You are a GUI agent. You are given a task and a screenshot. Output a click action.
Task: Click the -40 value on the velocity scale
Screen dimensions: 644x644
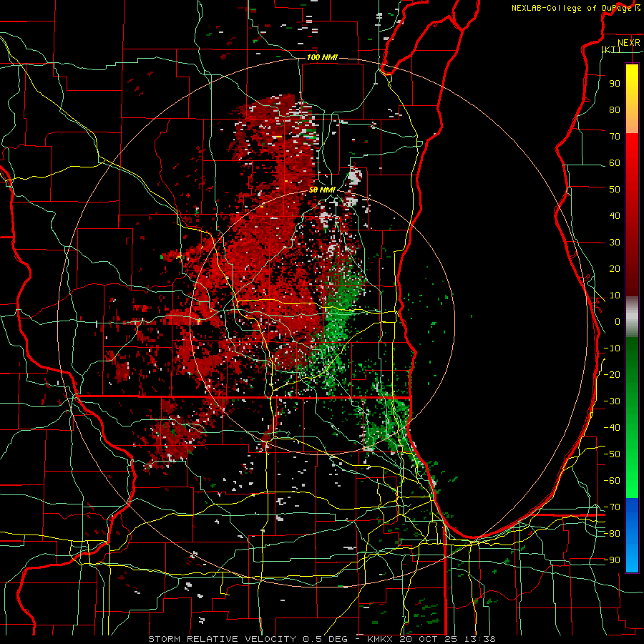coord(612,428)
